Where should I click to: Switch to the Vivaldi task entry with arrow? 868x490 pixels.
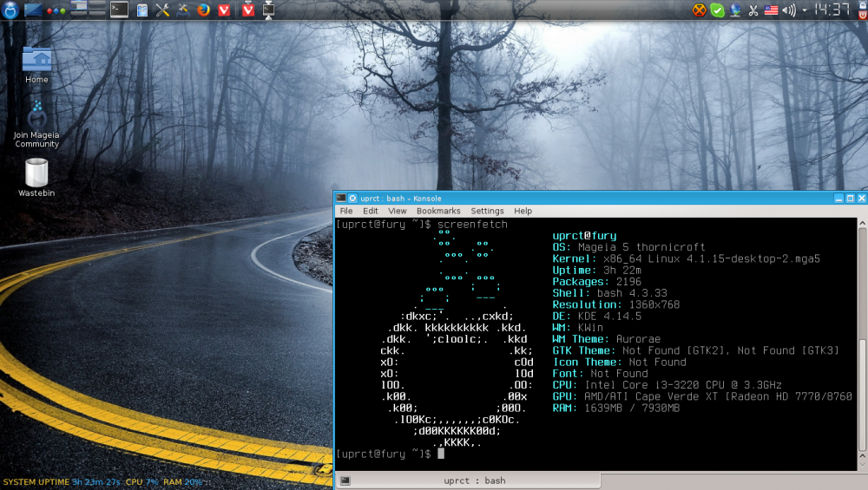248,10
